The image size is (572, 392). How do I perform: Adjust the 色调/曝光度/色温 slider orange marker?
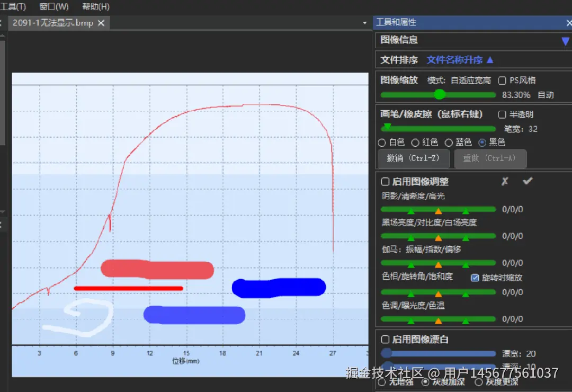click(439, 321)
